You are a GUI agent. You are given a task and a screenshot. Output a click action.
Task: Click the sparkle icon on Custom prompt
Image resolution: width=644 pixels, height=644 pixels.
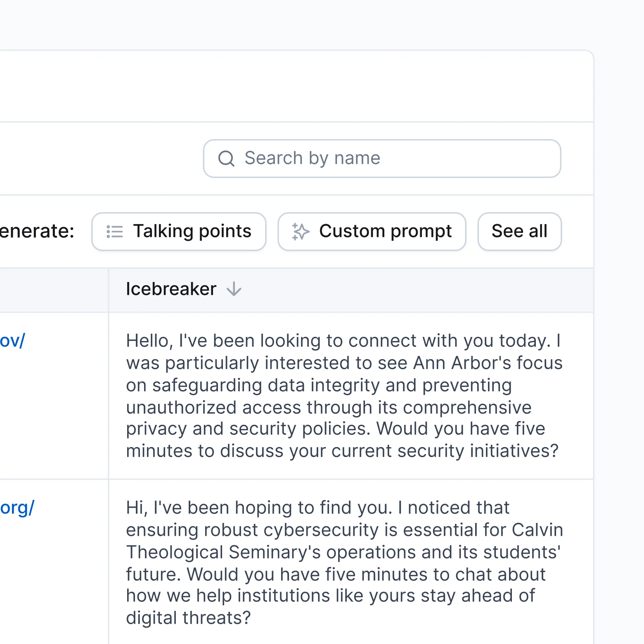click(x=301, y=232)
